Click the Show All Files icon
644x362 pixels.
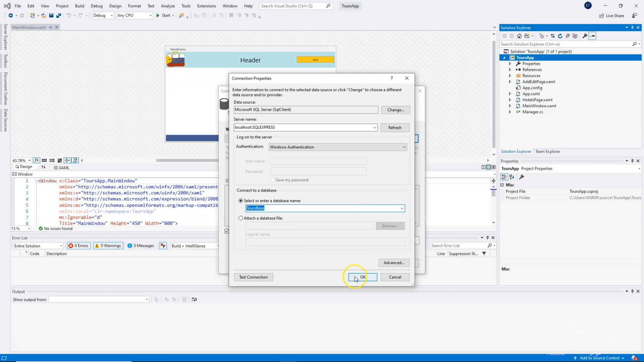[575, 36]
